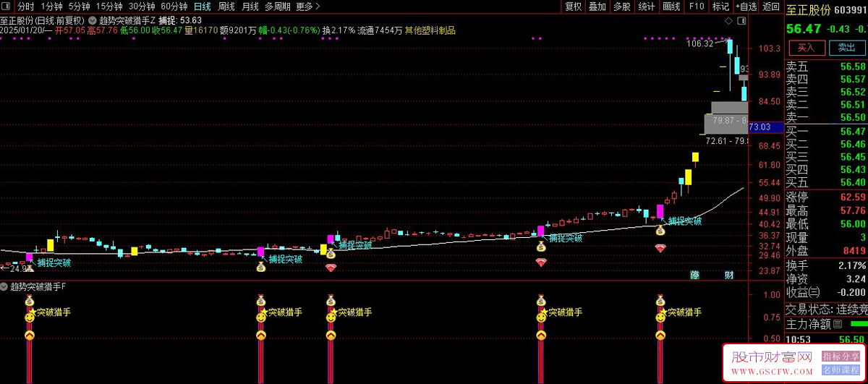Select the 日线 daily chart tab
This screenshot has width=868, height=384.
(x=203, y=7)
